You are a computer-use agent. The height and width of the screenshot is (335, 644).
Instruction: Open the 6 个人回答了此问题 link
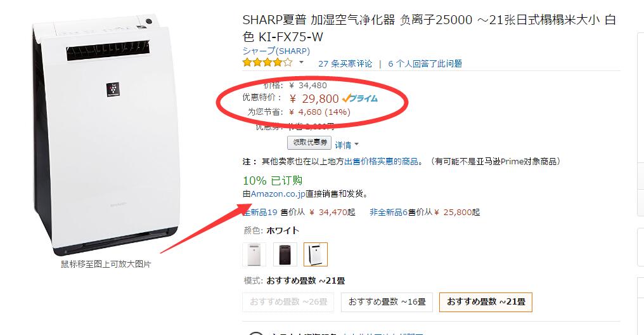(425, 63)
